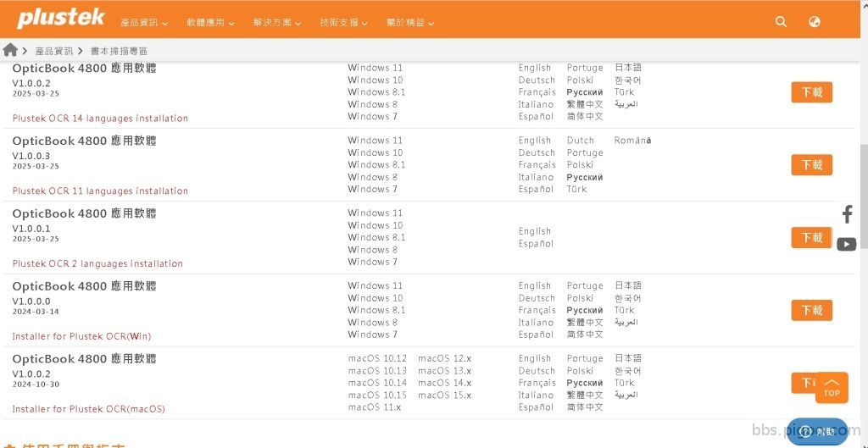
Task: Click 'Plustek OCR 2 languages installation' text
Action: [x=97, y=264]
